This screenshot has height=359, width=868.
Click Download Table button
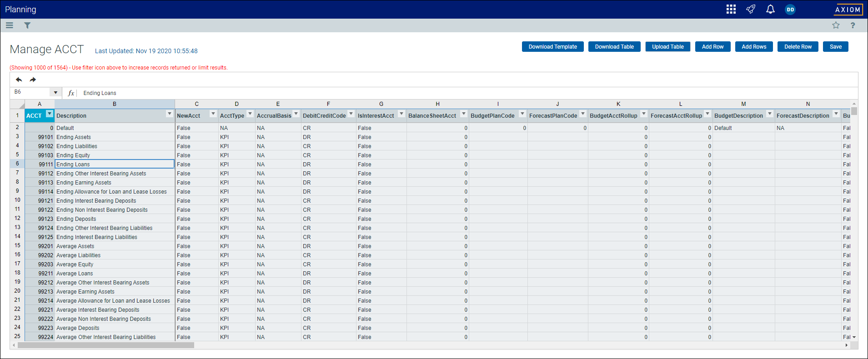point(614,47)
